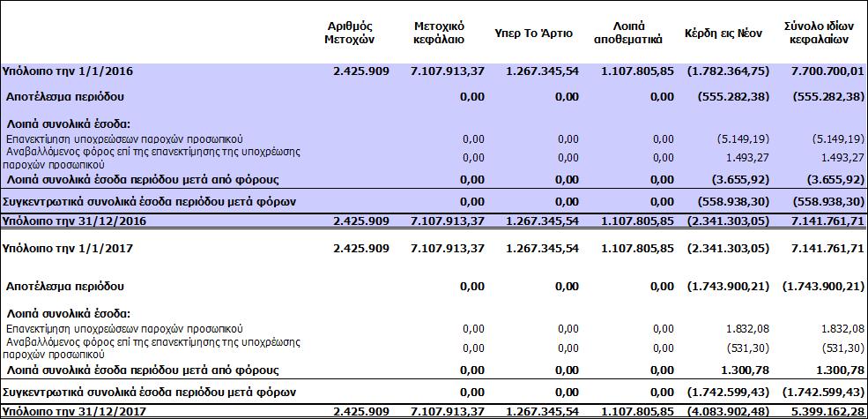Select row label 'Υπόλοιπο την 1/1/2016'
Image resolution: width=868 pixels, height=419 pixels.
pyautogui.click(x=68, y=71)
